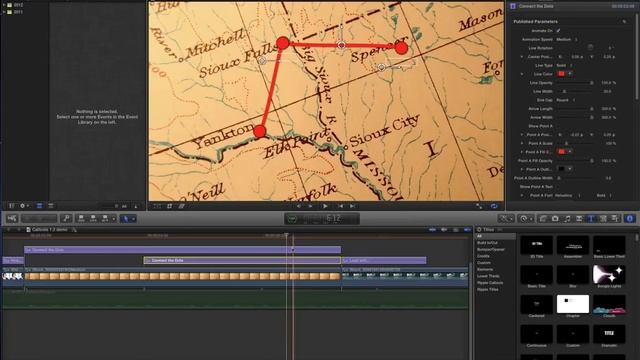Adjust the Line Width slider
Viewport: 640px width, 360px height.
coord(575,91)
